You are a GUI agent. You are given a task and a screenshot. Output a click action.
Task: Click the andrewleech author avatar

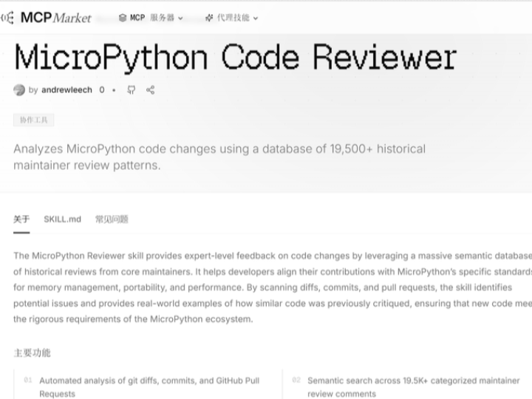pos(19,90)
